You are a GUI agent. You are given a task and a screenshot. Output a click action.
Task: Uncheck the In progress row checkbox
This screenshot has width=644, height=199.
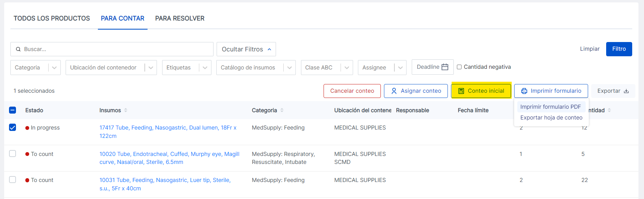pos(12,127)
